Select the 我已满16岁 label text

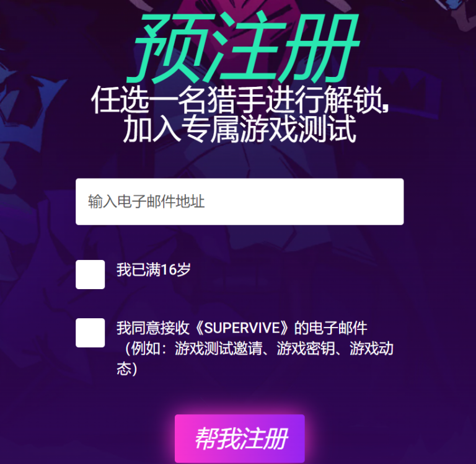pyautogui.click(x=154, y=269)
